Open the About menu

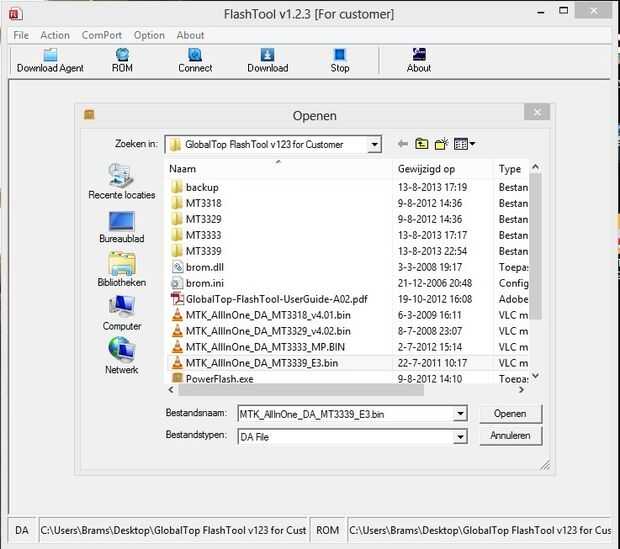pyautogui.click(x=190, y=35)
